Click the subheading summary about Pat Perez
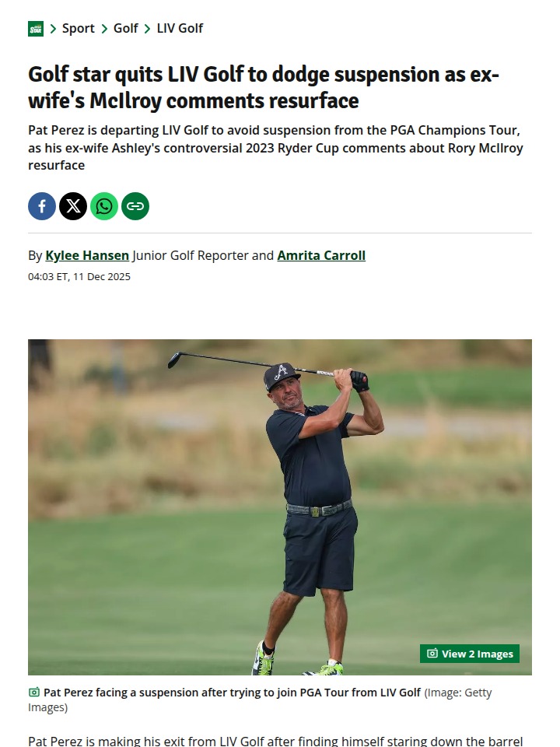The width and height of the screenshot is (560, 747). [275, 147]
